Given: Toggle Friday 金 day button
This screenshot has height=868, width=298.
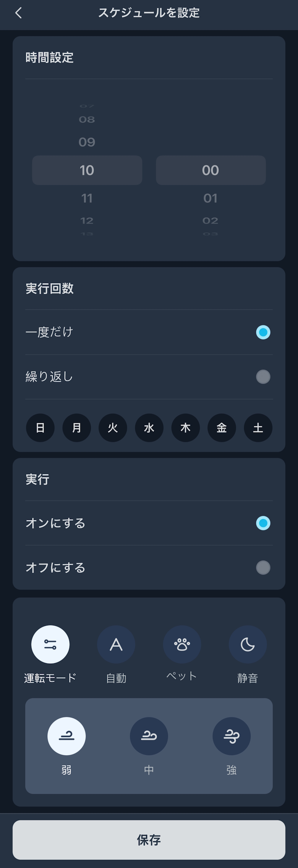Looking at the screenshot, I should pyautogui.click(x=222, y=428).
